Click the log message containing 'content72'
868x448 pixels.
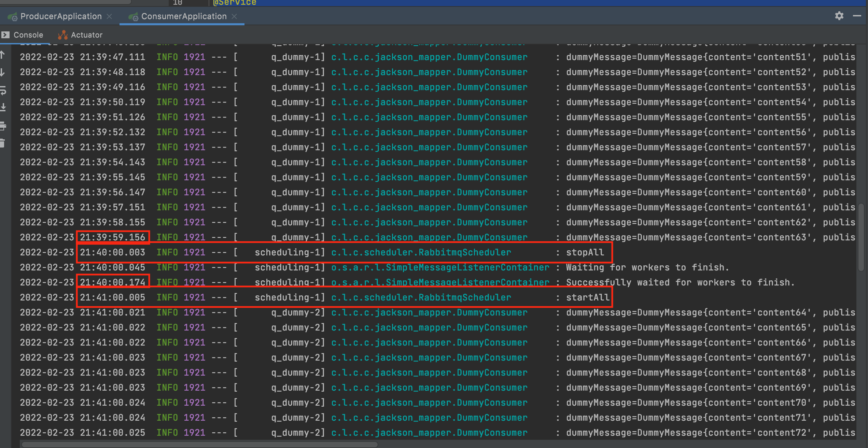click(711, 433)
